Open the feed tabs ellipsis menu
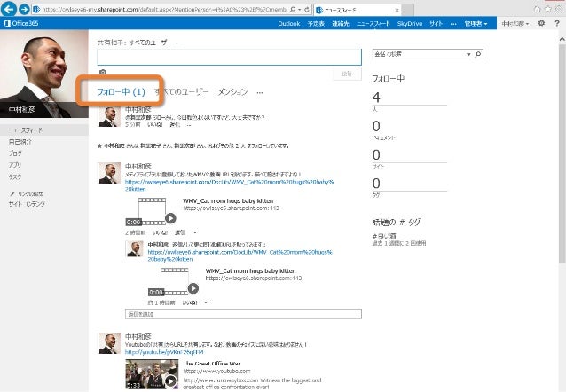 tap(260, 93)
